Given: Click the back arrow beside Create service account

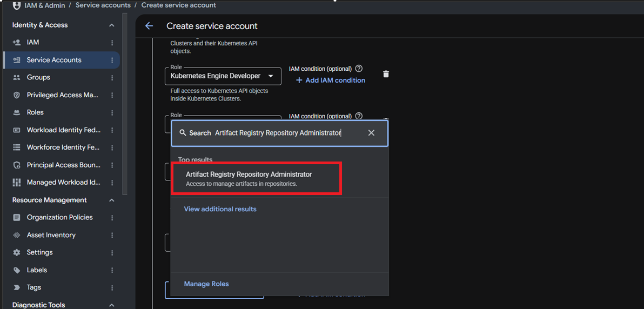Looking at the screenshot, I should tap(149, 26).
